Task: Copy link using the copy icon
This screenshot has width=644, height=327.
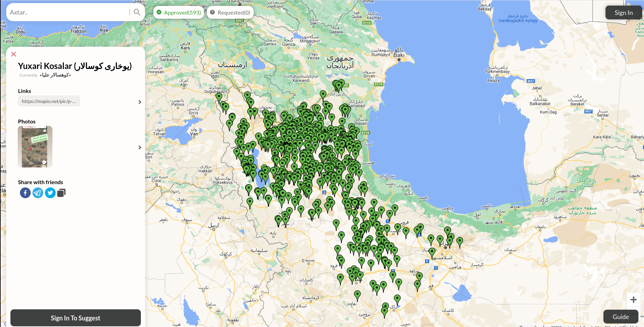Action: click(x=61, y=193)
